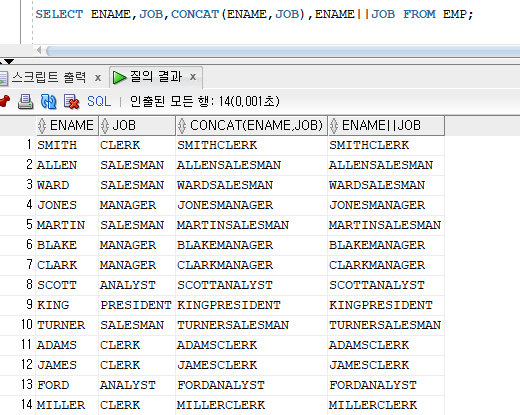Select FORDANALYST in ENAME||JOB column
The height and width of the screenshot is (415, 520).
point(386,385)
